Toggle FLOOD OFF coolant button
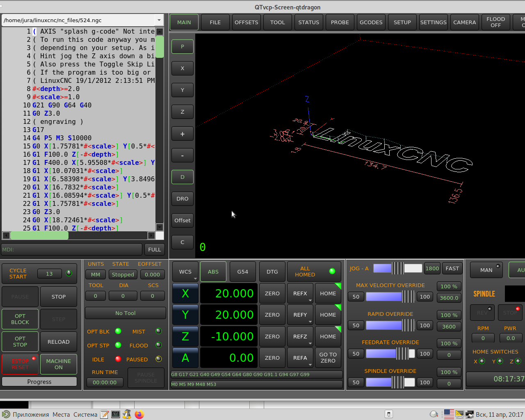The width and height of the screenshot is (525, 420). pyautogui.click(x=495, y=22)
